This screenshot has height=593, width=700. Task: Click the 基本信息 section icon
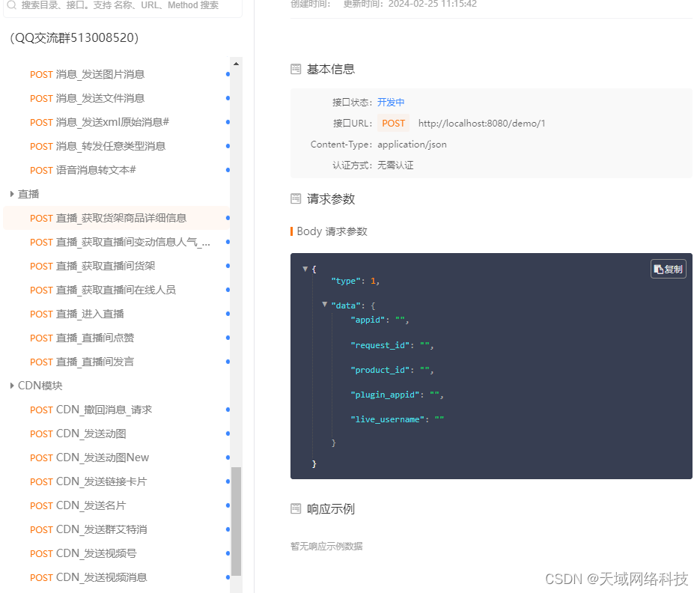tap(296, 68)
